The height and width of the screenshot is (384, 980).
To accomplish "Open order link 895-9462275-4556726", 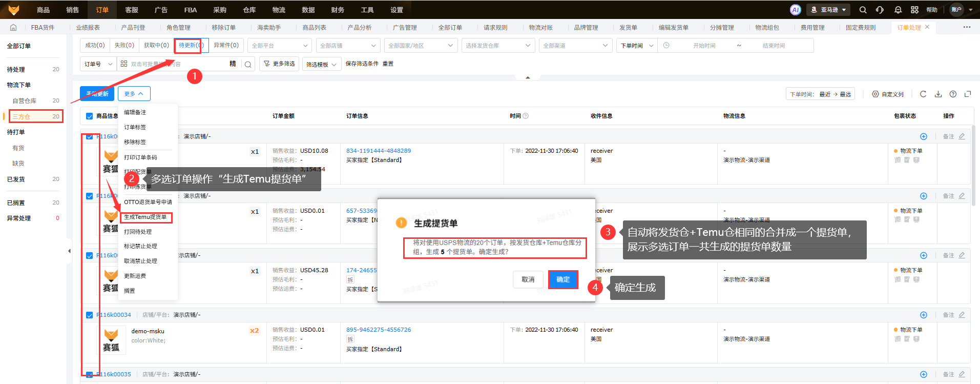I will 379,330.
